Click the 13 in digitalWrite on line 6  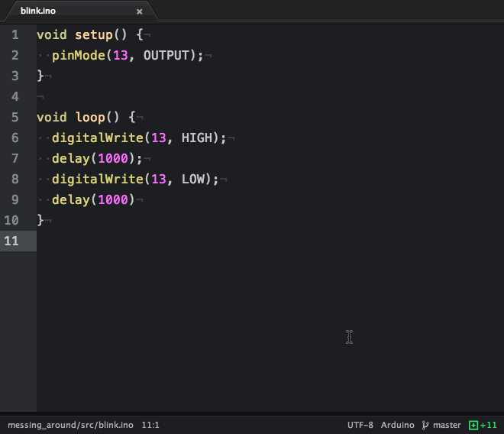(x=159, y=138)
